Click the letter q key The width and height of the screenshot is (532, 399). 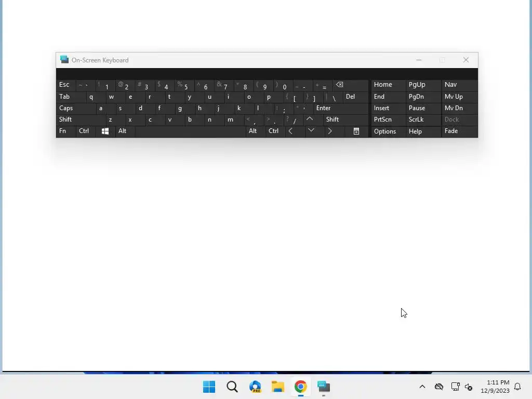pyautogui.click(x=96, y=97)
